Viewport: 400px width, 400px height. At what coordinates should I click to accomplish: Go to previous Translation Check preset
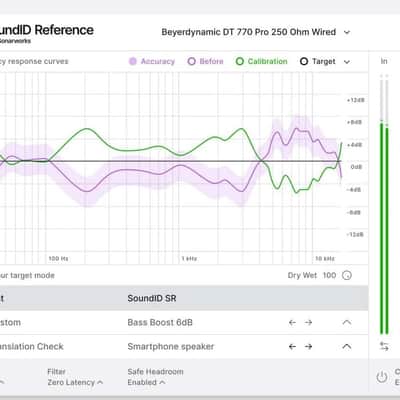click(292, 347)
